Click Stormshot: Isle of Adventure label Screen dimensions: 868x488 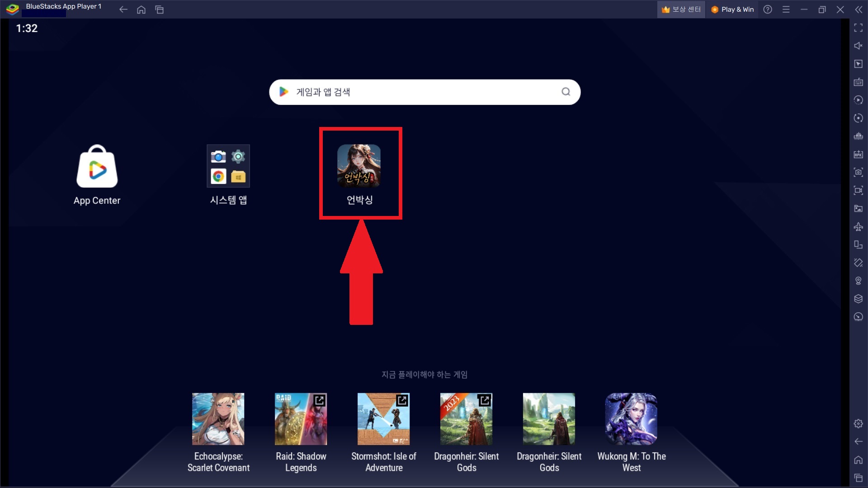pos(384,462)
